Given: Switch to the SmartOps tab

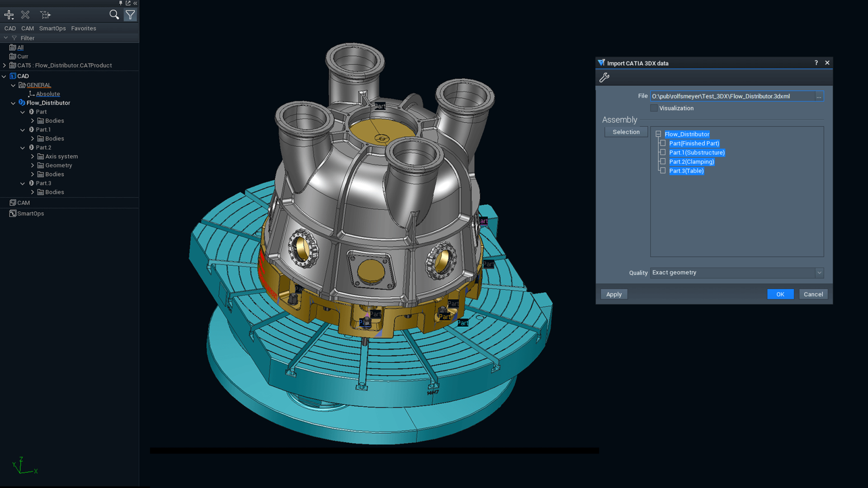Looking at the screenshot, I should coord(52,28).
